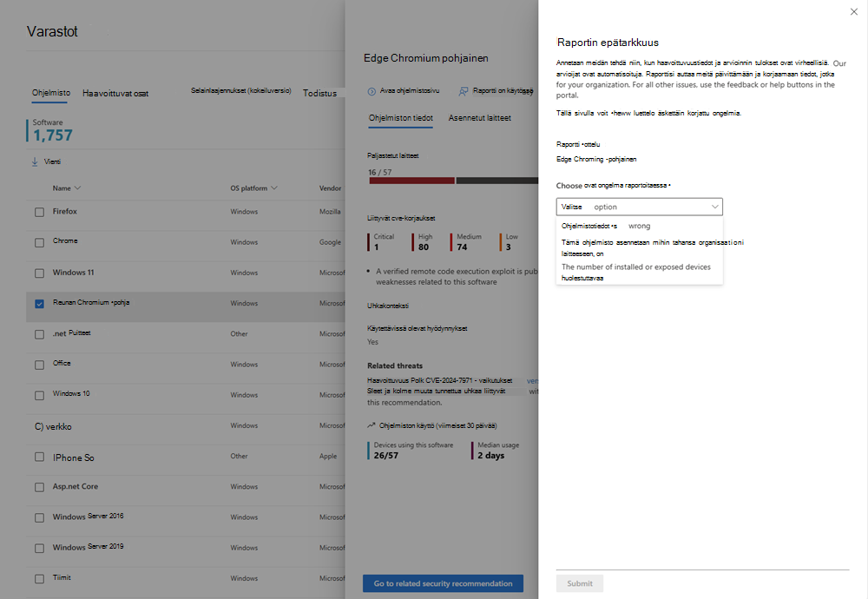The image size is (868, 599).
Task: Click the Software count 1,757
Action: pos(53,135)
